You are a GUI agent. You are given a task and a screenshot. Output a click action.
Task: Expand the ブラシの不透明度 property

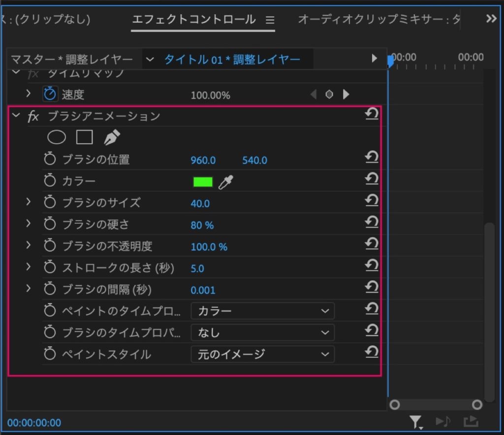click(x=28, y=245)
